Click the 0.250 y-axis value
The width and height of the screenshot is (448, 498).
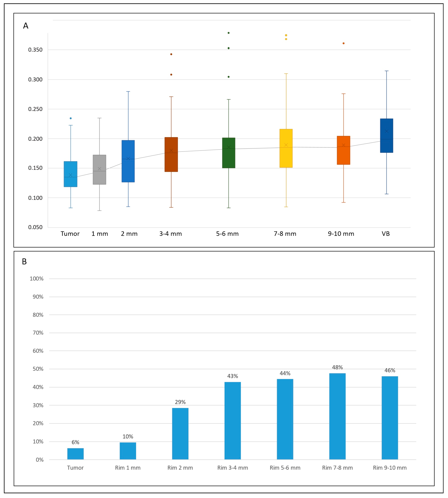coord(35,109)
